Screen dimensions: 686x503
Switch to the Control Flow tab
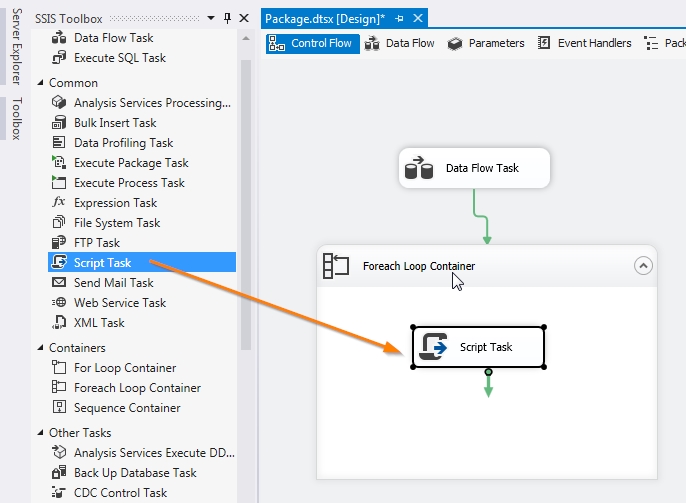click(312, 44)
